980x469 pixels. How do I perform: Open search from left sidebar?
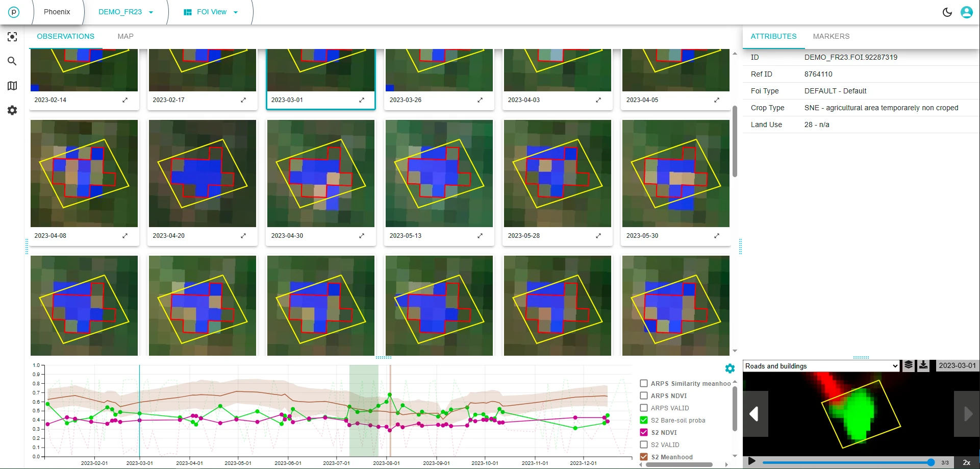(x=12, y=61)
